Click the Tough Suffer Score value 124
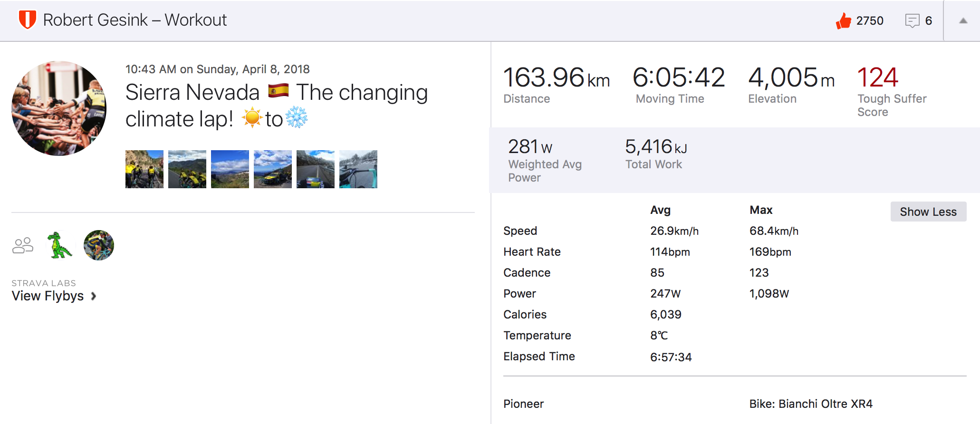The width and height of the screenshot is (980, 424). (877, 77)
